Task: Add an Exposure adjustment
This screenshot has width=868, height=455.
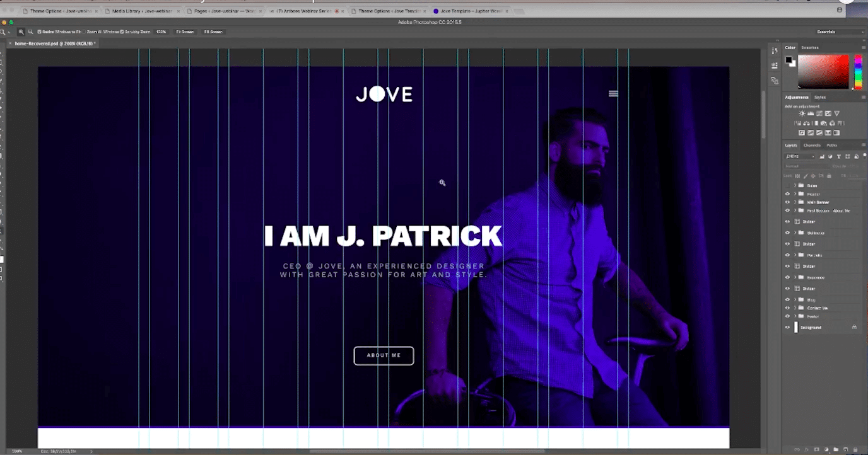Action: point(828,113)
